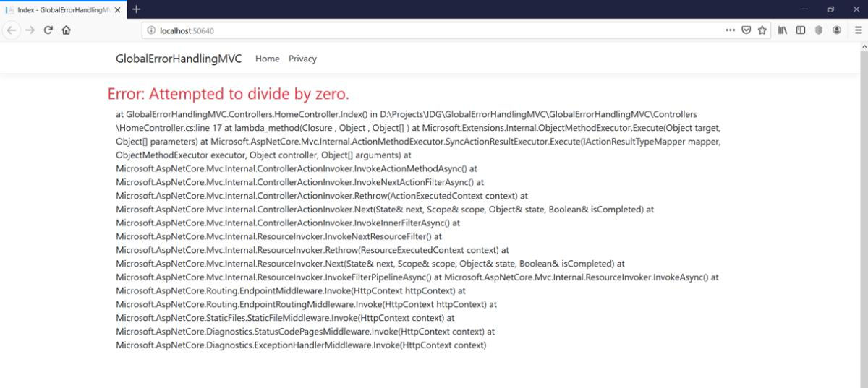The width and height of the screenshot is (868, 388).
Task: Reload the page with the refresh icon
Action: click(48, 30)
